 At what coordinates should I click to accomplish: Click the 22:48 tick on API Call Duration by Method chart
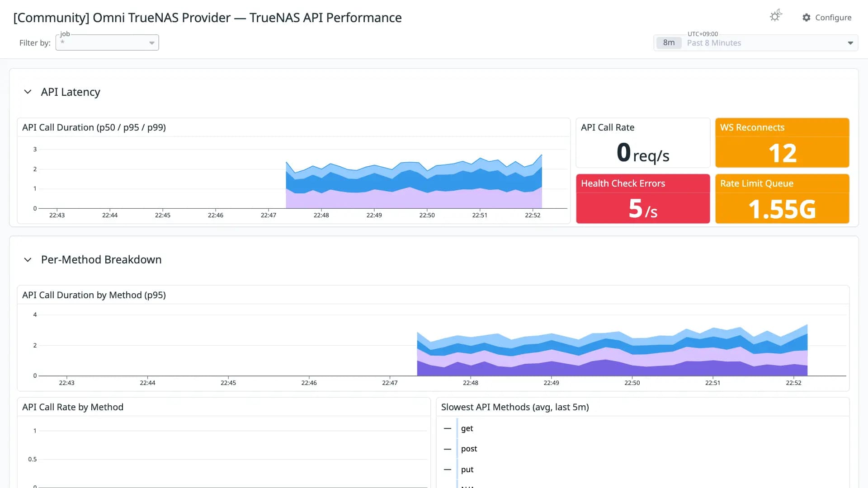(470, 383)
